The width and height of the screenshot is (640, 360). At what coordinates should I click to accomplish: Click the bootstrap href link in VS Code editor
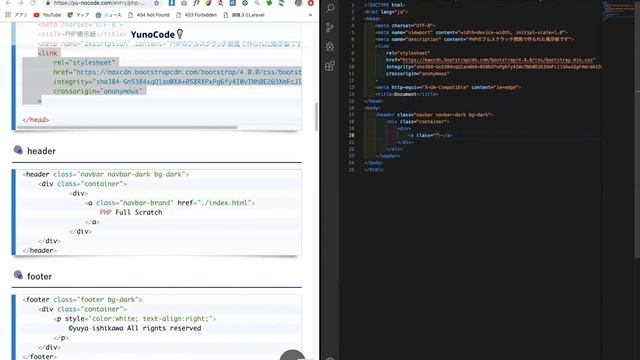[498, 60]
